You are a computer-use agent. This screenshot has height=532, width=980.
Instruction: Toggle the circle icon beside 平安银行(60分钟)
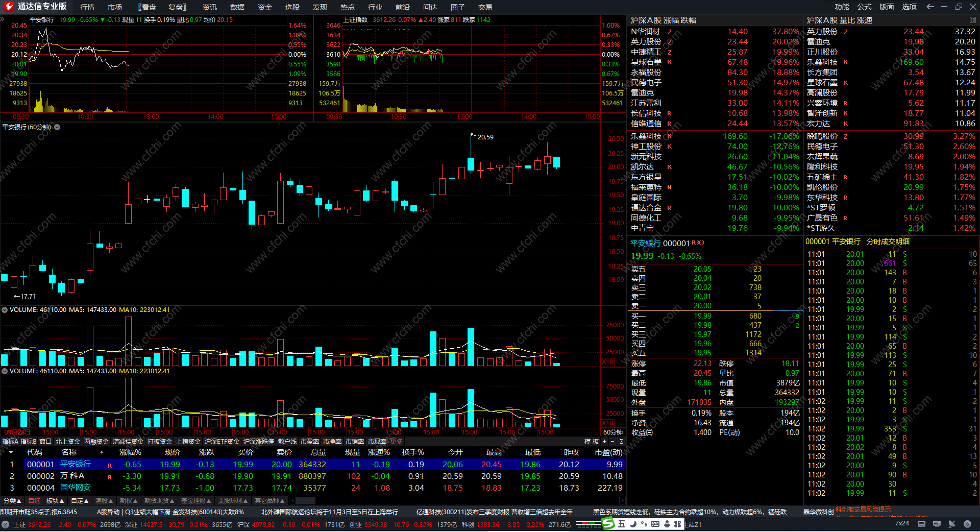click(x=57, y=127)
